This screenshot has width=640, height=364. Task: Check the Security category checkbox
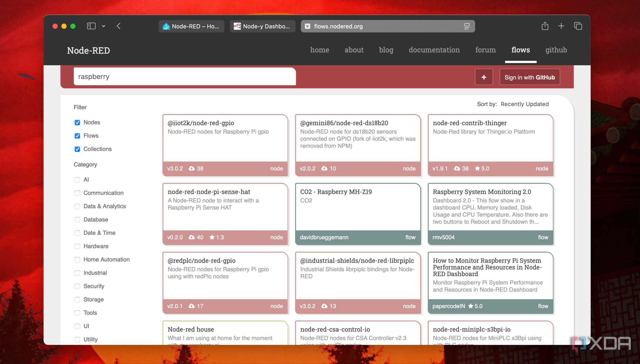(x=77, y=286)
